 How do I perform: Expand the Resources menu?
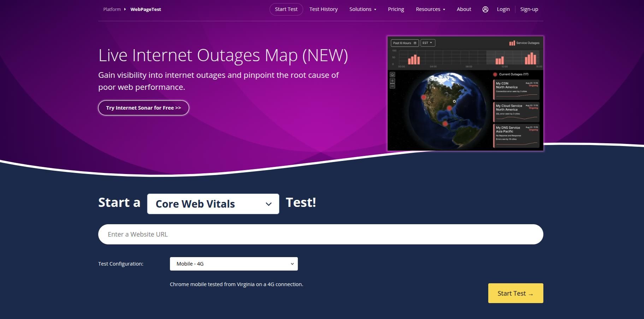(x=430, y=9)
